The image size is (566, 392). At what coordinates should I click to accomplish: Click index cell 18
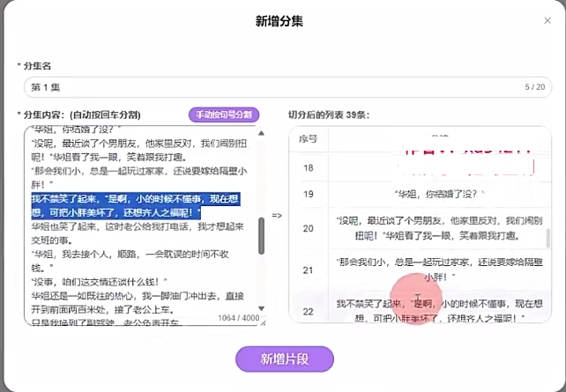click(x=309, y=168)
